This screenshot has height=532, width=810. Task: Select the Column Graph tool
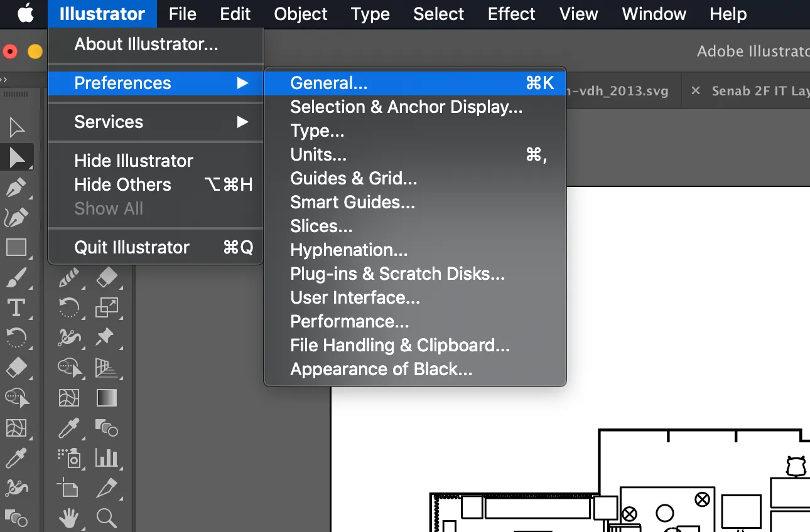coord(107,459)
